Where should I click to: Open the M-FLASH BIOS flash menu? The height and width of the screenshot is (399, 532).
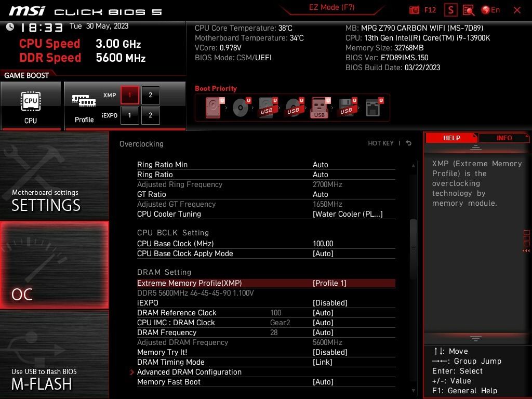54,354
